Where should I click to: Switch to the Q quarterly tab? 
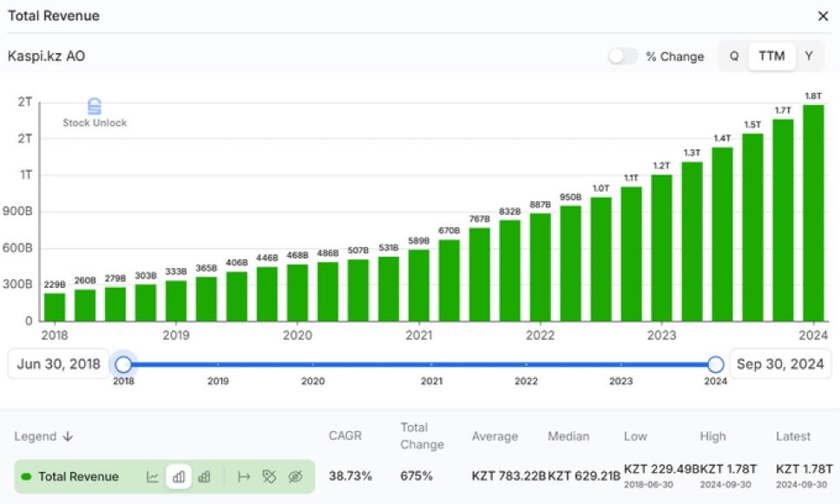(734, 56)
